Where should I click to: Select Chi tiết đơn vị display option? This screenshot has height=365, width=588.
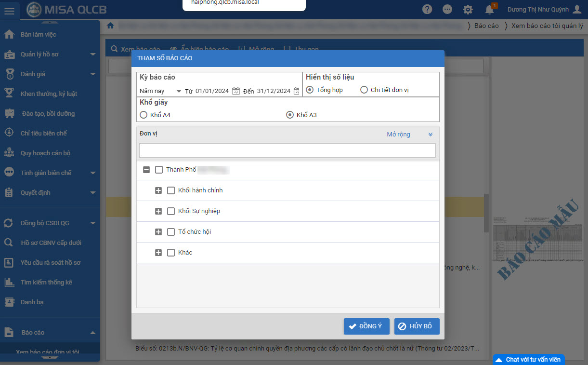pos(364,90)
